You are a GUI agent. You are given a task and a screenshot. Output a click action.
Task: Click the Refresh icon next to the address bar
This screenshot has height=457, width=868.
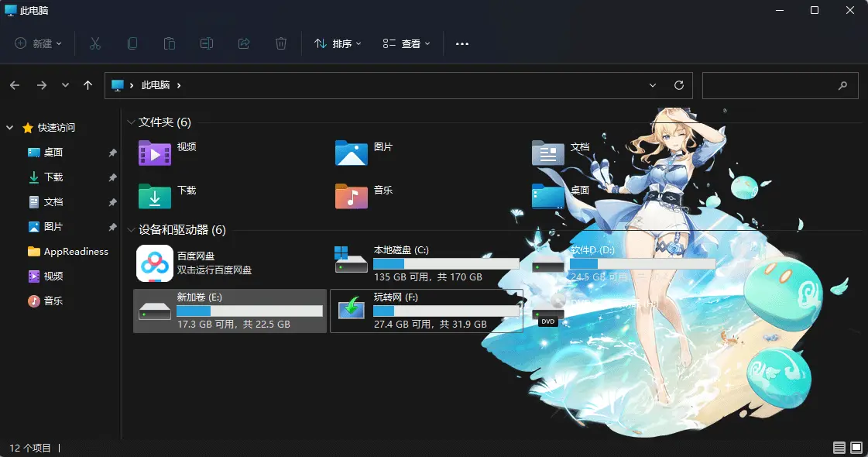coord(679,85)
